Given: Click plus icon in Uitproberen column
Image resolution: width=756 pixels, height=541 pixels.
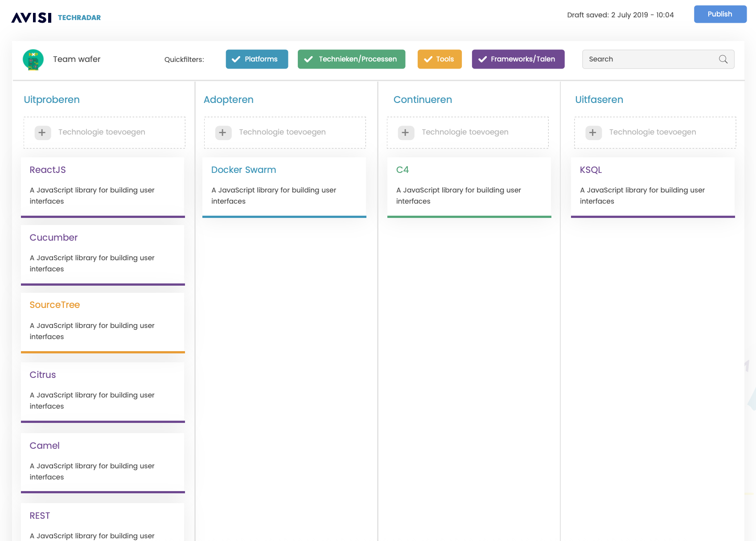Looking at the screenshot, I should [42, 132].
